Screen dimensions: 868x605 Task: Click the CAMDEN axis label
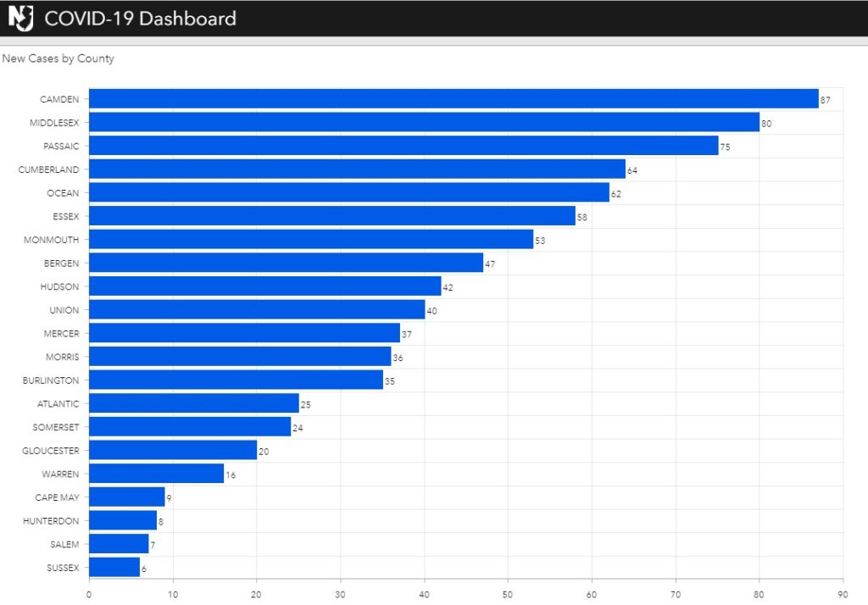pyautogui.click(x=59, y=99)
